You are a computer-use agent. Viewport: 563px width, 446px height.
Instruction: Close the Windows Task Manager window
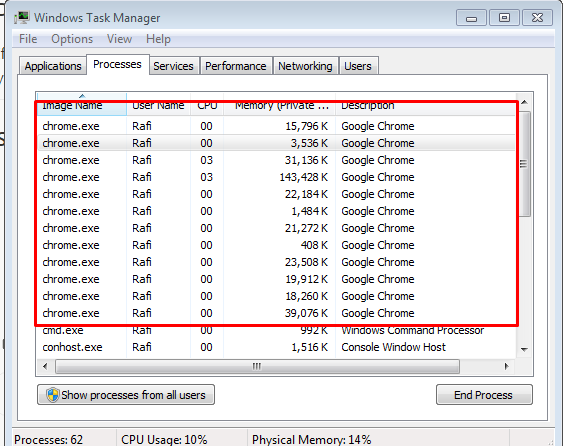point(537,18)
